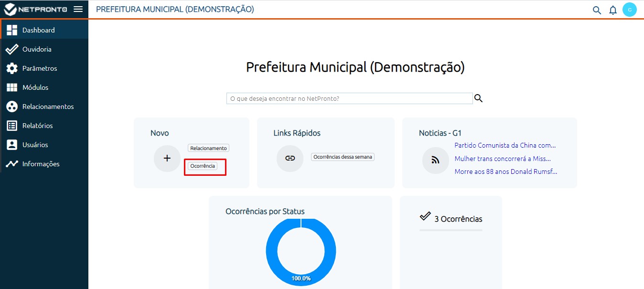Click the Noticias - G1 card title
Screen dimensions: 644x289
440,133
